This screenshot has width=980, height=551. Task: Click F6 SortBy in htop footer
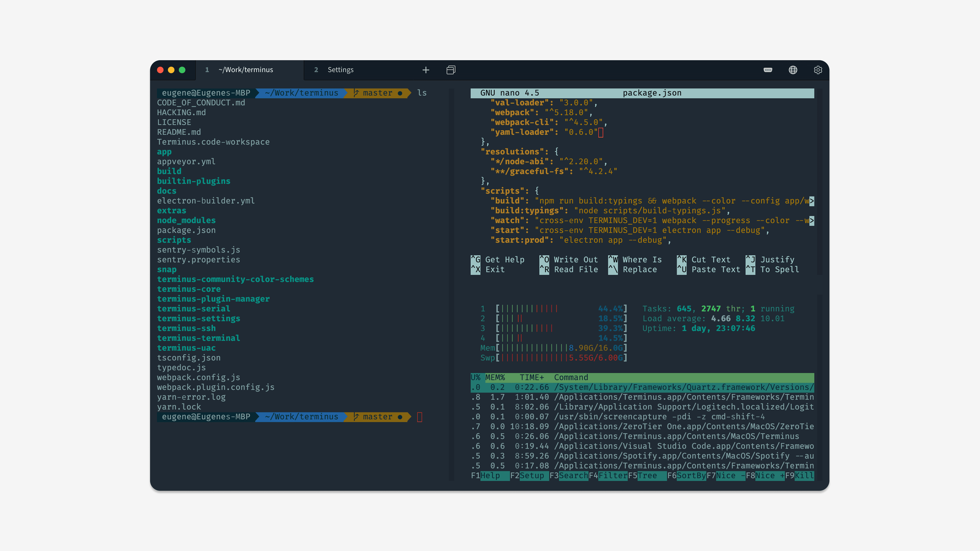pyautogui.click(x=686, y=476)
